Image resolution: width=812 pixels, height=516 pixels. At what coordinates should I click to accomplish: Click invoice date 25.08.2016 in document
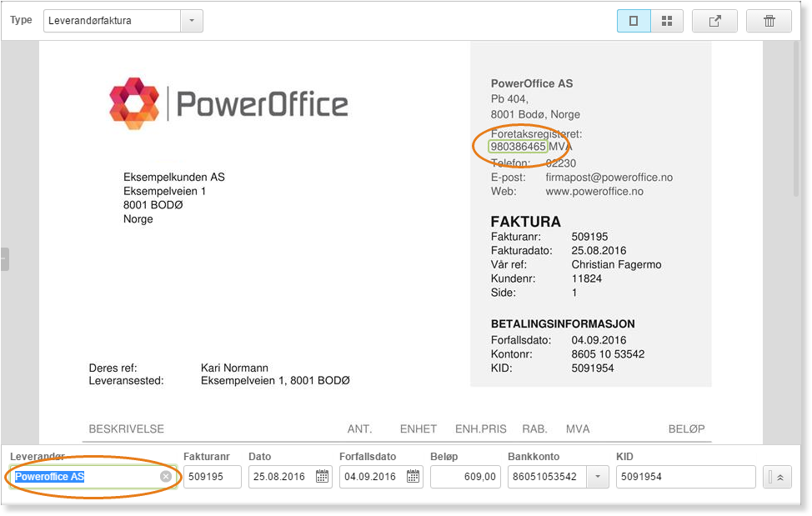click(x=599, y=250)
